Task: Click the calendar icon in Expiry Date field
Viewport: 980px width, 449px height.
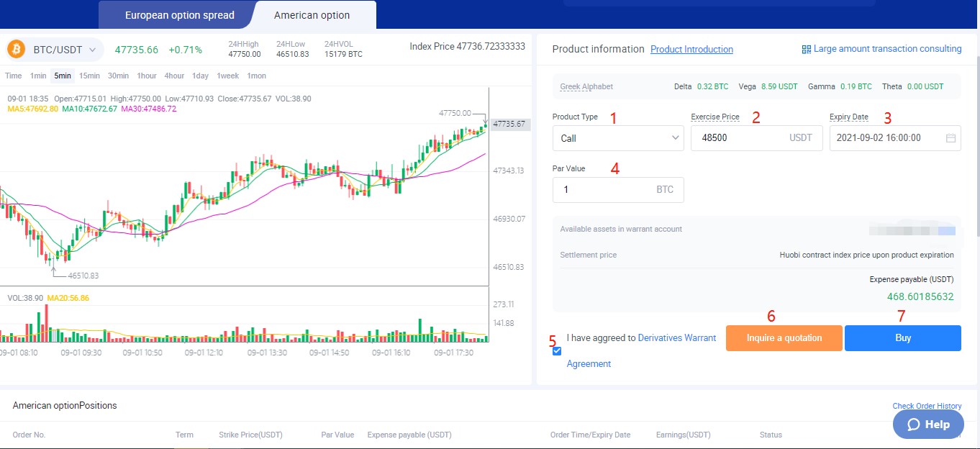Action: [x=950, y=138]
